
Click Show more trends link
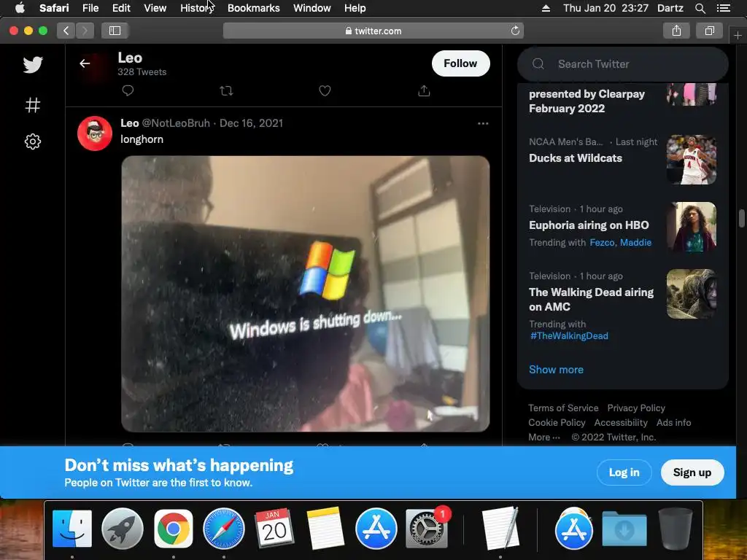[556, 370]
